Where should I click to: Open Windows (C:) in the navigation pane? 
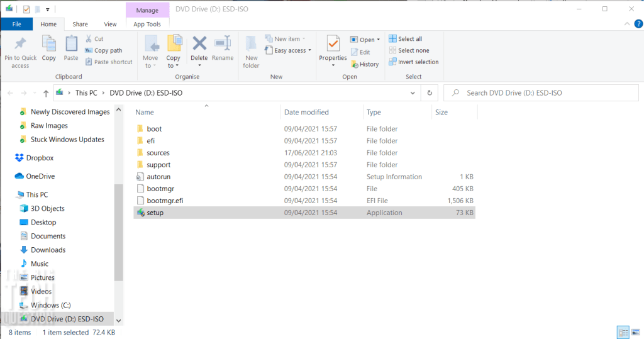coord(50,305)
